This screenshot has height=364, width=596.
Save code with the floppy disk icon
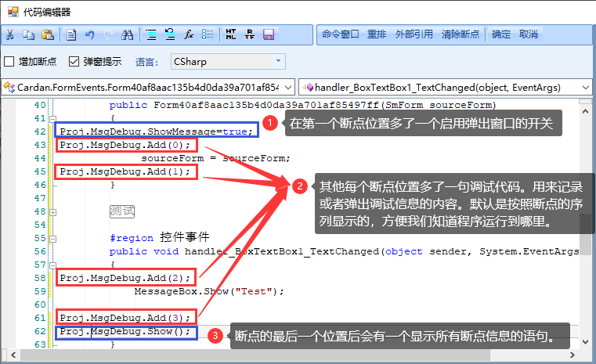(x=269, y=34)
